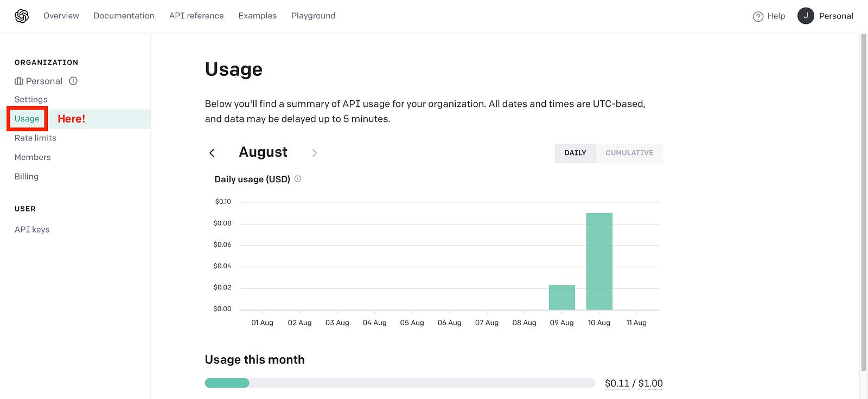Click the Help question mark icon
Image resolution: width=868 pixels, height=399 pixels.
click(758, 17)
